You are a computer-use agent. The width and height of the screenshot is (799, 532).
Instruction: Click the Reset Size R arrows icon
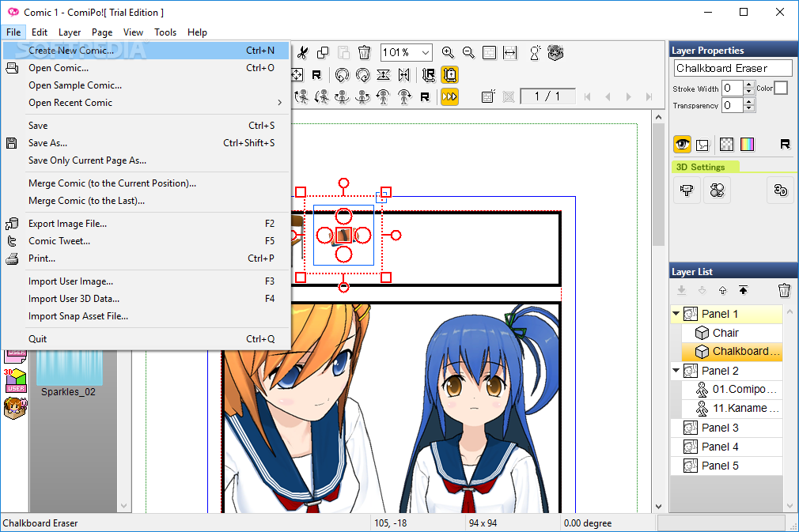pyautogui.click(x=429, y=75)
